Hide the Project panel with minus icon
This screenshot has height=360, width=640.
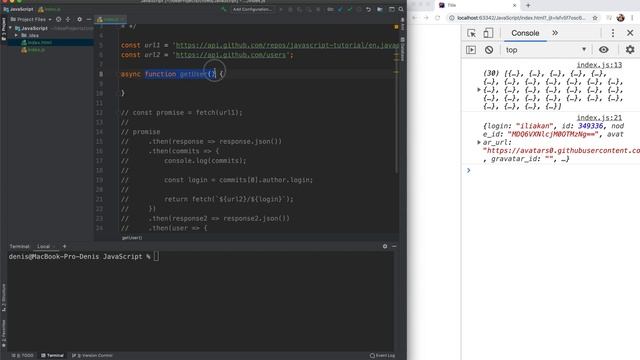tap(89, 19)
